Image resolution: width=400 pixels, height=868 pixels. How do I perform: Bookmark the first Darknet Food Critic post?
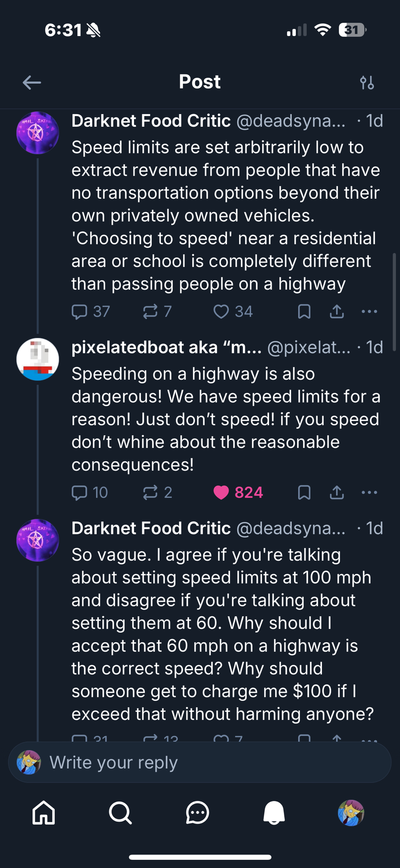click(304, 312)
